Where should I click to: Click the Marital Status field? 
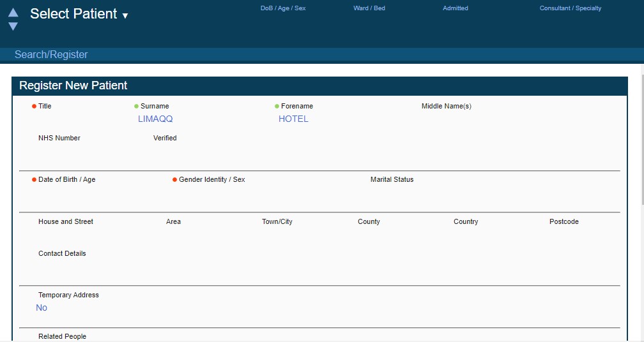pyautogui.click(x=392, y=179)
